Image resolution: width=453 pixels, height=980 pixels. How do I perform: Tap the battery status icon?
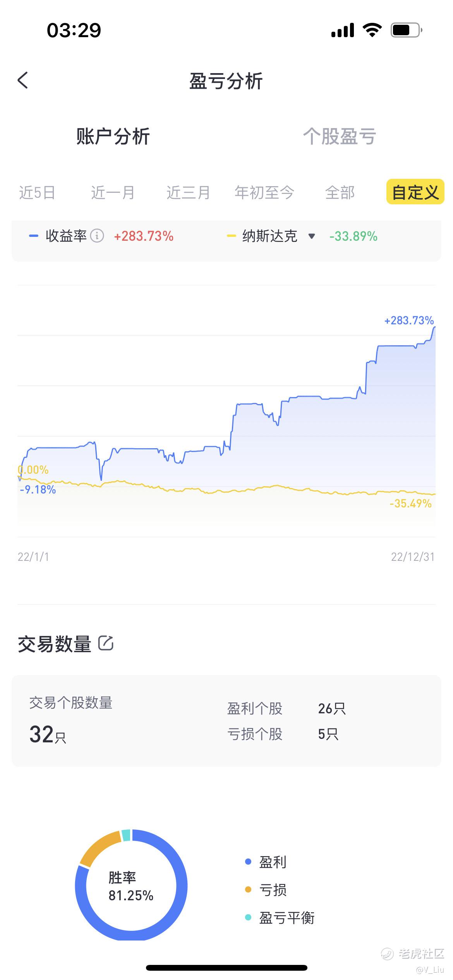coord(406,30)
